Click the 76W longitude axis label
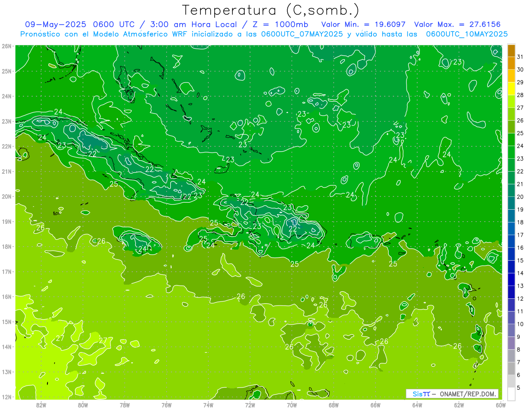The height and width of the screenshot is (411, 532). (166, 405)
